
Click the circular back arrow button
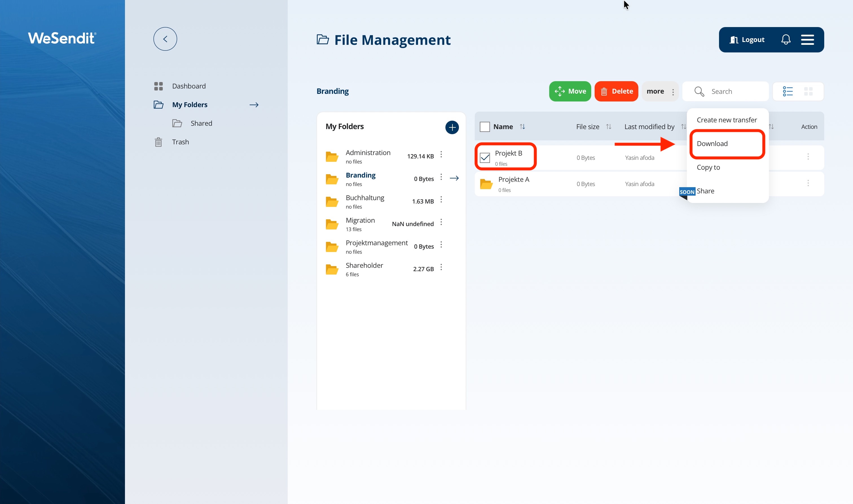[x=165, y=39]
